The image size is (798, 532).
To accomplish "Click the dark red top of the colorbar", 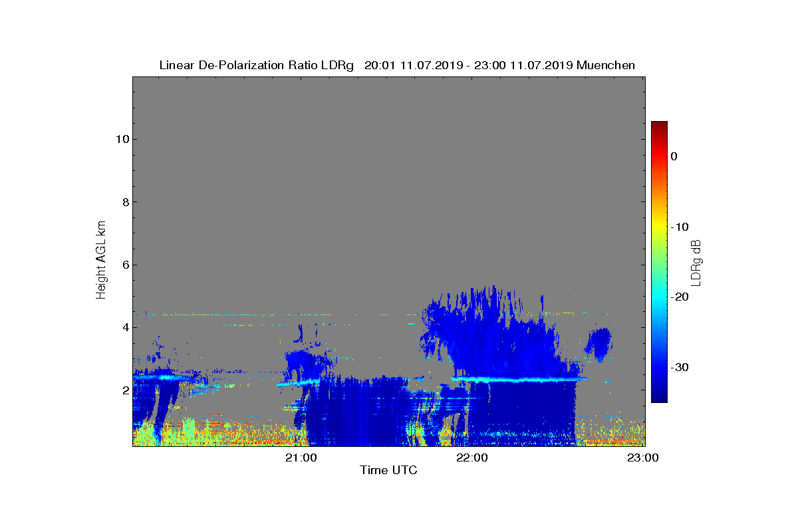I will (659, 126).
